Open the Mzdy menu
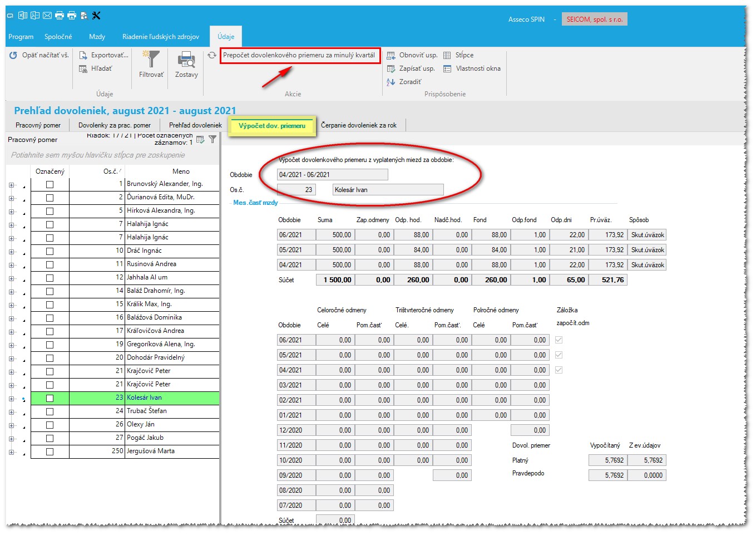 coord(97,37)
